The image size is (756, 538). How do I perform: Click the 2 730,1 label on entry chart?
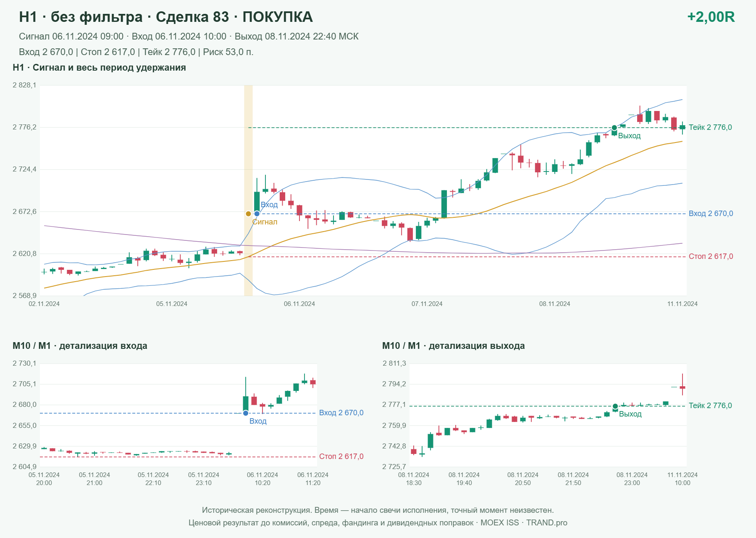pos(24,364)
